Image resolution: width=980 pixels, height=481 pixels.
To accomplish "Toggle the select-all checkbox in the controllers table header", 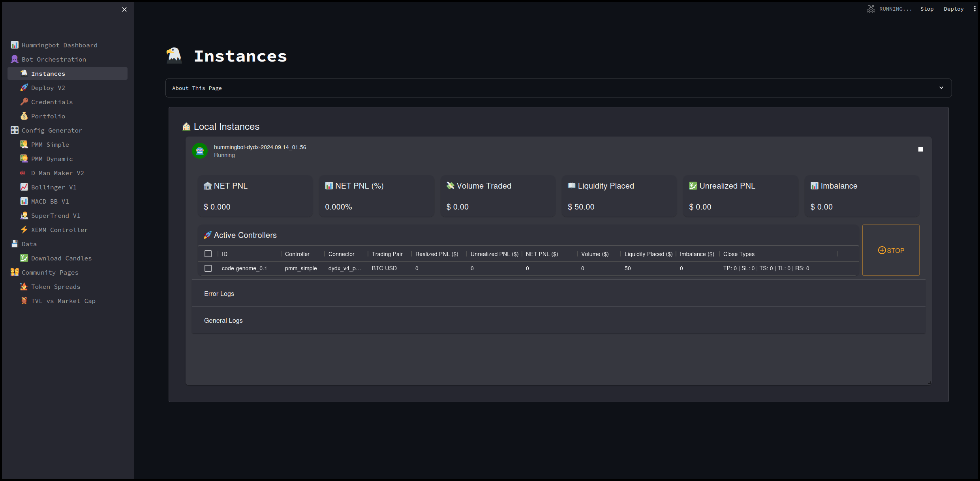I will 208,254.
